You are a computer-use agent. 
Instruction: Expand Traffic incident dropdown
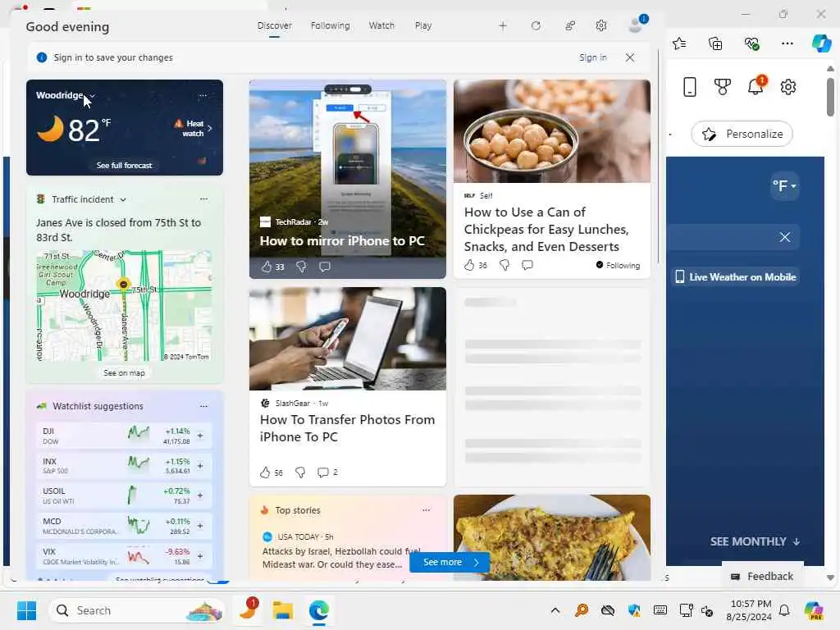click(123, 199)
